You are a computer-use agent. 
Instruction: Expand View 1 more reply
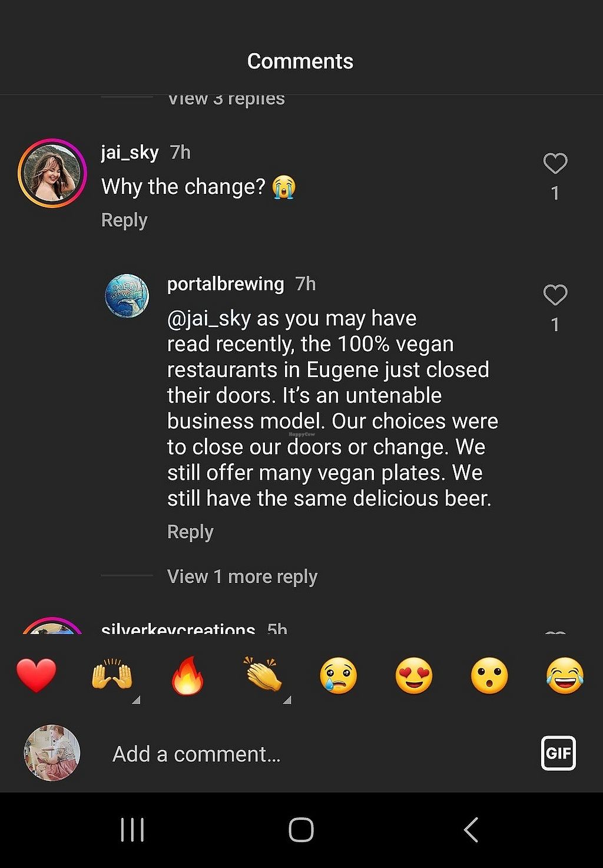click(242, 576)
